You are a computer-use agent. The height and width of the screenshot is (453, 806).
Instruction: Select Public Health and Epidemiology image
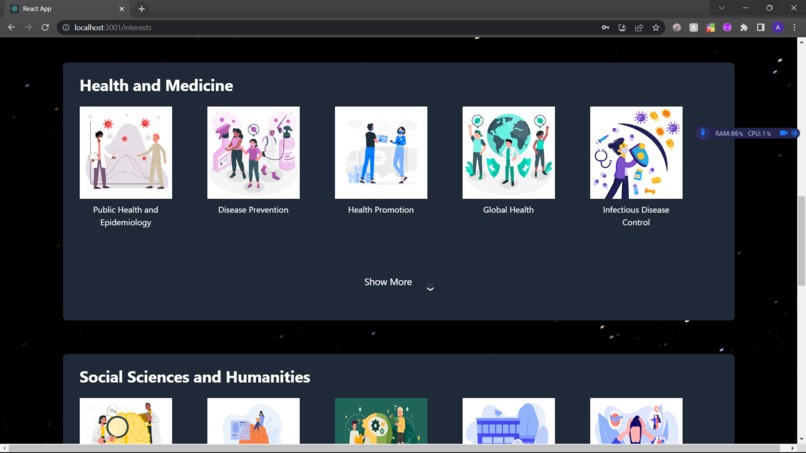coord(126,153)
